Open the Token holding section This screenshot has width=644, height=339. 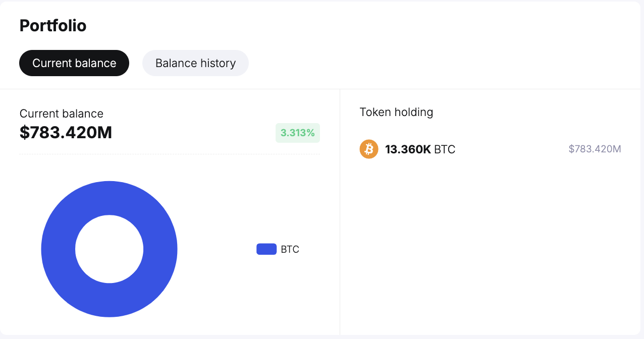pos(396,112)
